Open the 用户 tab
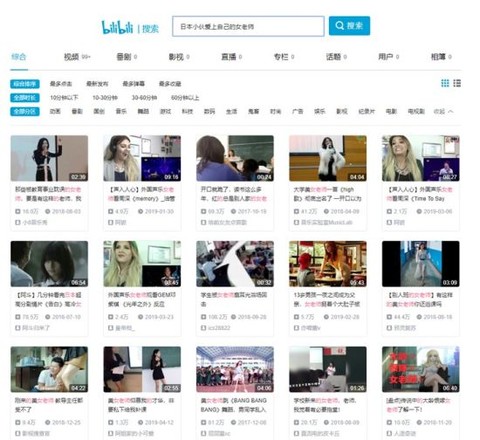 388,57
